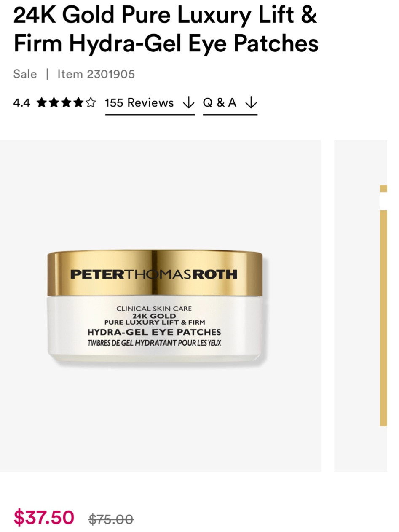The image size is (399, 532).
Task: Click the PETERTHOMASROTH logo on the gold lid
Action: (x=154, y=274)
